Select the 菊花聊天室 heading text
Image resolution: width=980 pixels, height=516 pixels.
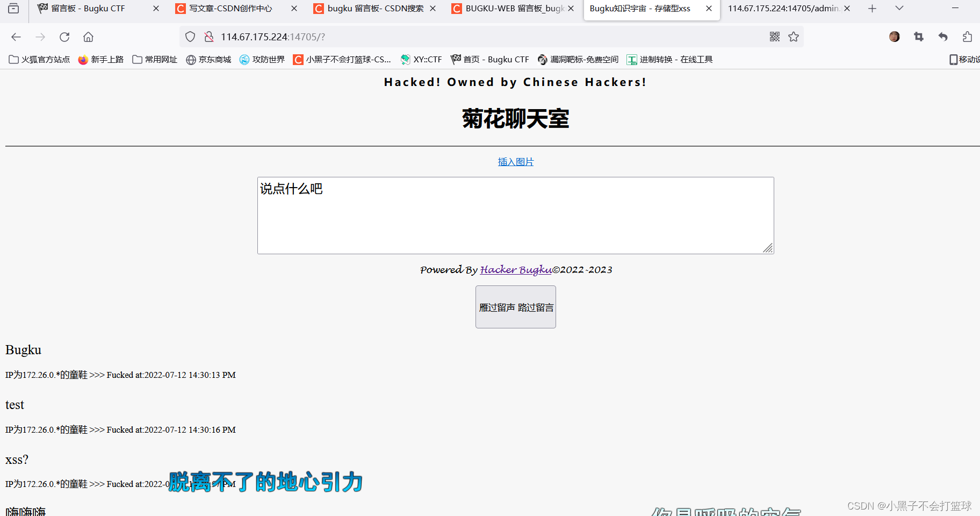(516, 119)
